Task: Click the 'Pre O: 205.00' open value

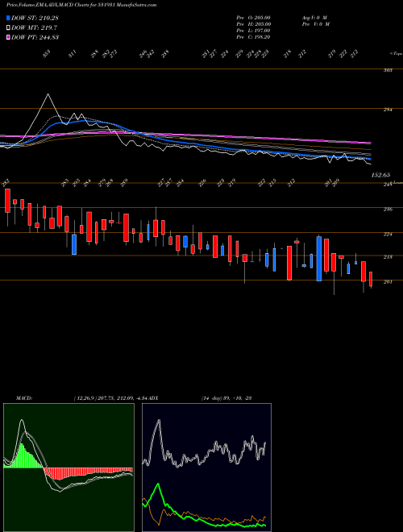Action: click(x=253, y=17)
